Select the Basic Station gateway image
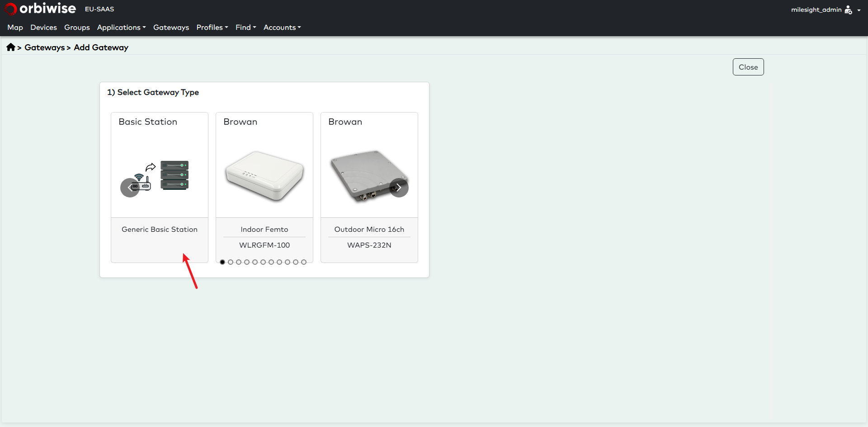This screenshot has width=868, height=427. point(160,176)
